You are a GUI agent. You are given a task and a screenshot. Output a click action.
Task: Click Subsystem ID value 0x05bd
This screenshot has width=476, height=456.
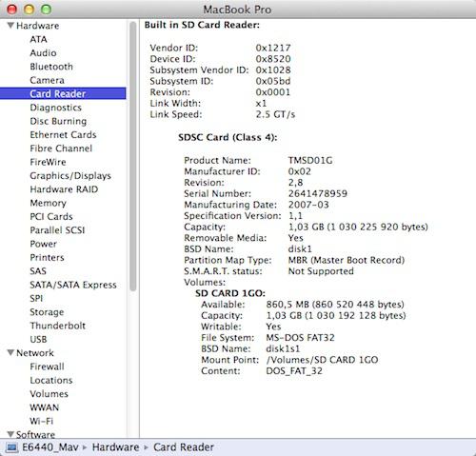point(273,81)
